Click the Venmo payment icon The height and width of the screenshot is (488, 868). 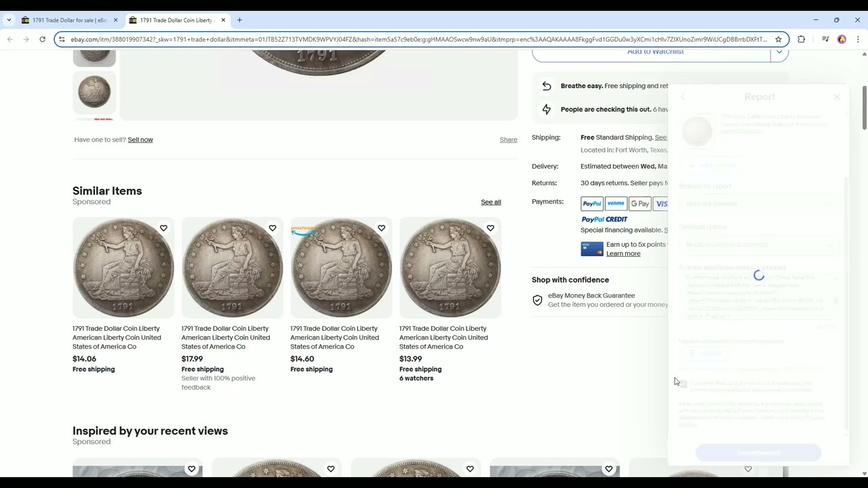pos(616,203)
